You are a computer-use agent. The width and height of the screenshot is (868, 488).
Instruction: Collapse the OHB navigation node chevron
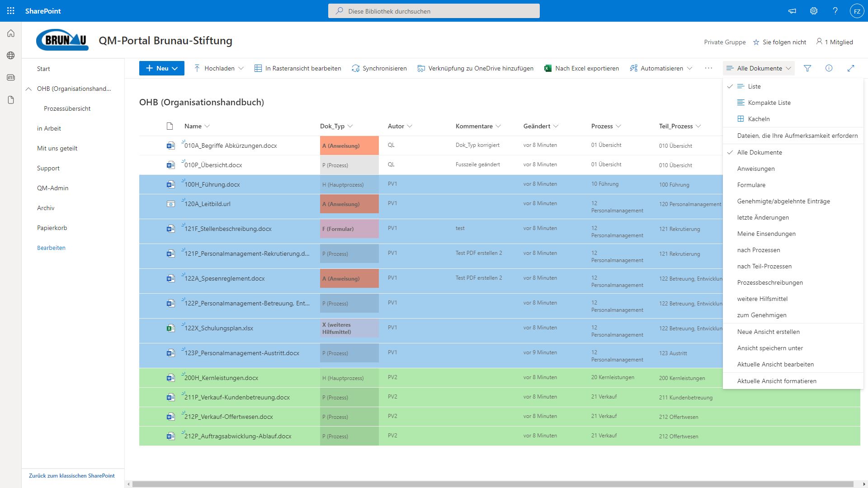(x=28, y=89)
